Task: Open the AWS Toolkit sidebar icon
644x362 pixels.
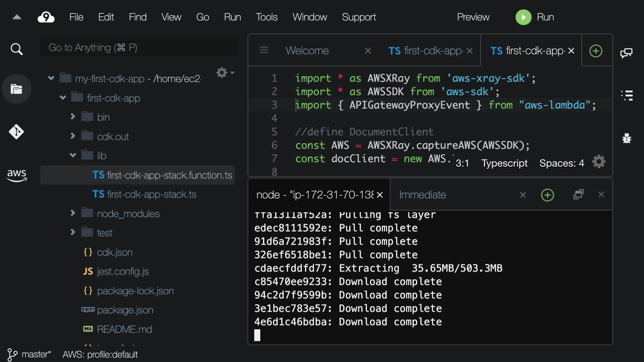Action: [x=16, y=175]
